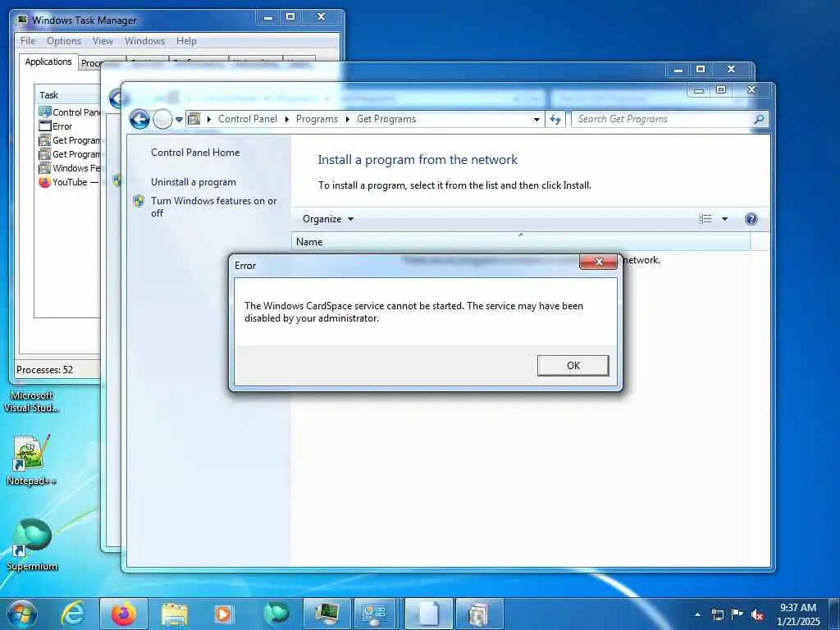The height and width of the screenshot is (630, 840).
Task: Click the Firefox icon beside the YouTube task
Action: [44, 182]
